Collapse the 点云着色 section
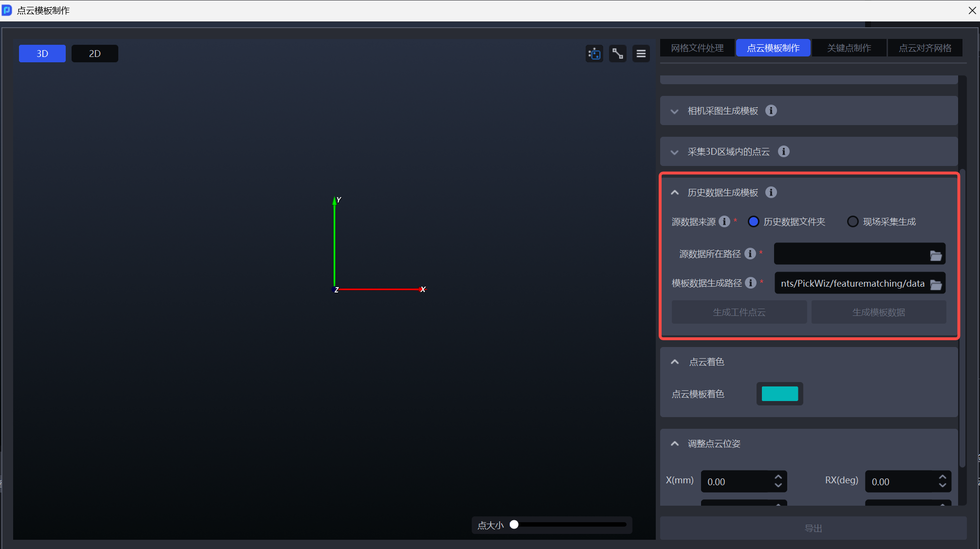 coord(674,362)
